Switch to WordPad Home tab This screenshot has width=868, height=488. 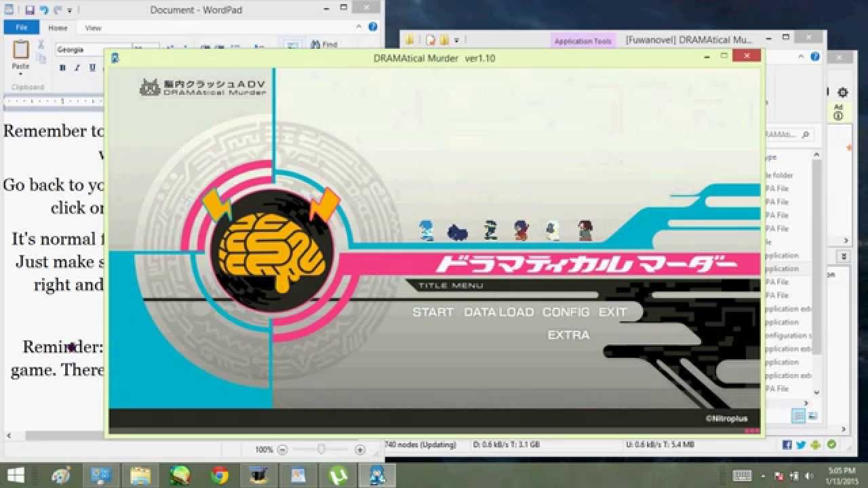pyautogui.click(x=58, y=28)
